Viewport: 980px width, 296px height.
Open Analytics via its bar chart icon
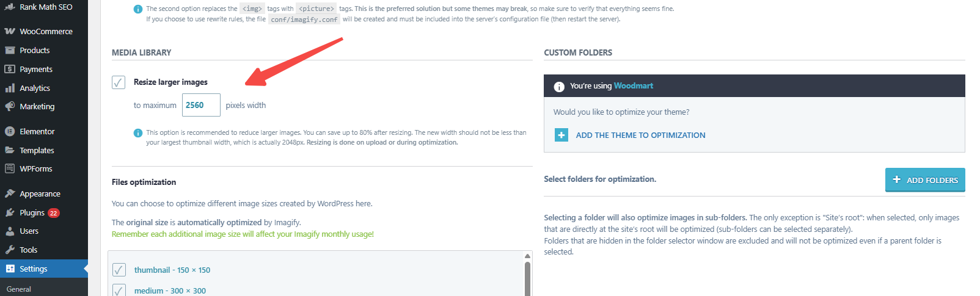click(x=10, y=88)
